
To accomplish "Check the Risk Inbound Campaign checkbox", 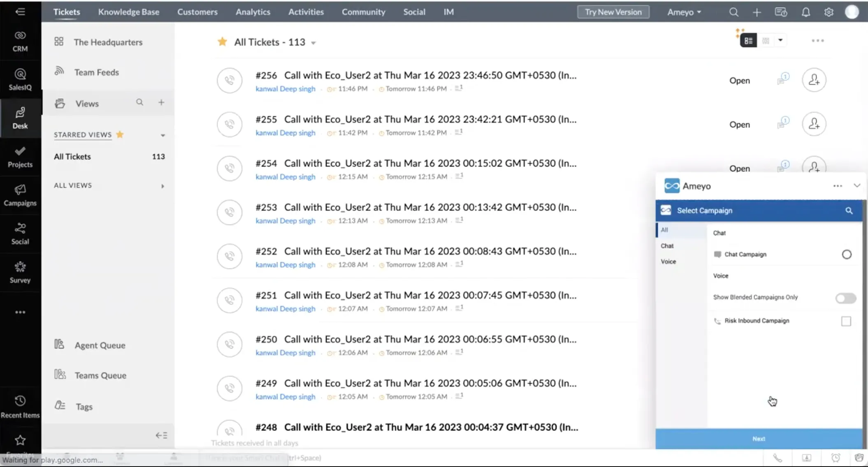I will (846, 321).
